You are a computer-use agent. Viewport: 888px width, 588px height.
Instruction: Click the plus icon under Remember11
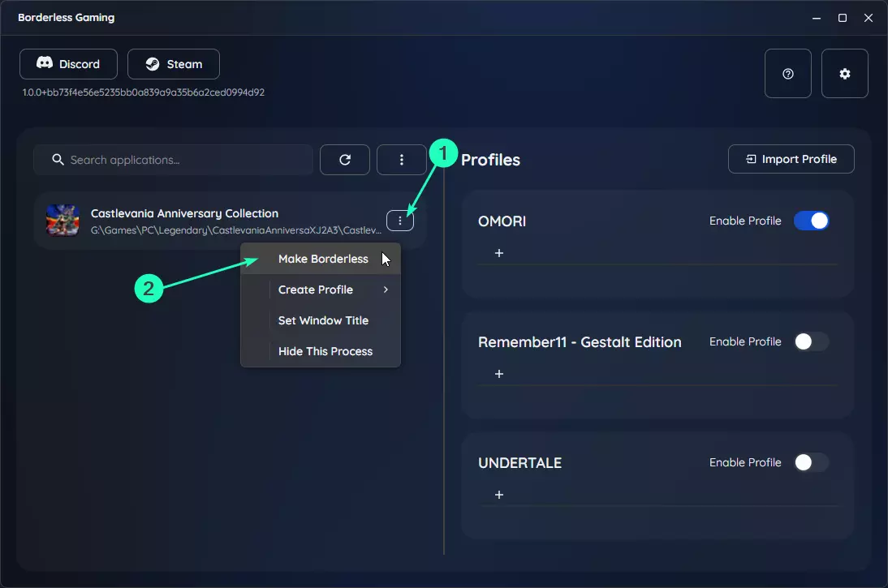click(499, 374)
